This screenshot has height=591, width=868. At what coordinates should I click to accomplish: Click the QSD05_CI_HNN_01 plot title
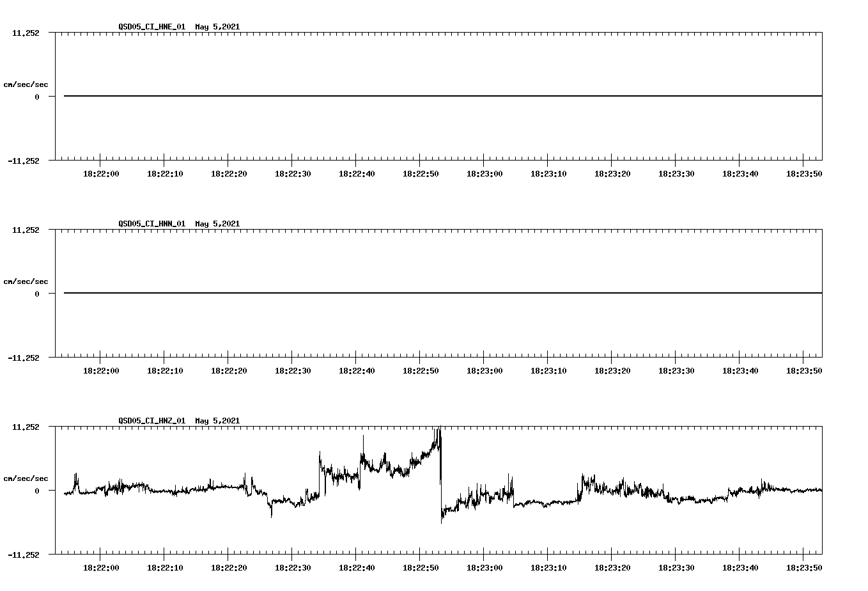151,224
